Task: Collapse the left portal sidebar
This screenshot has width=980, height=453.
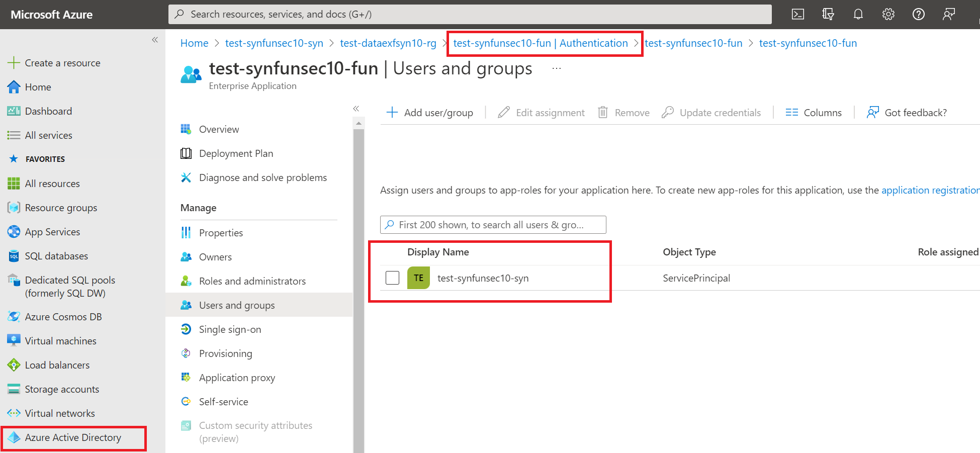Action: (x=155, y=40)
